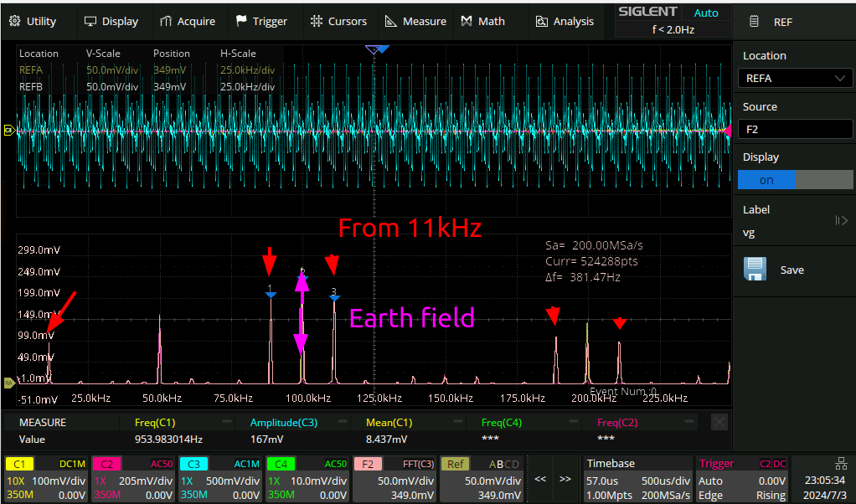Image resolution: width=856 pixels, height=504 pixels.
Task: Open the Timebase settings box
Action: click(x=637, y=479)
